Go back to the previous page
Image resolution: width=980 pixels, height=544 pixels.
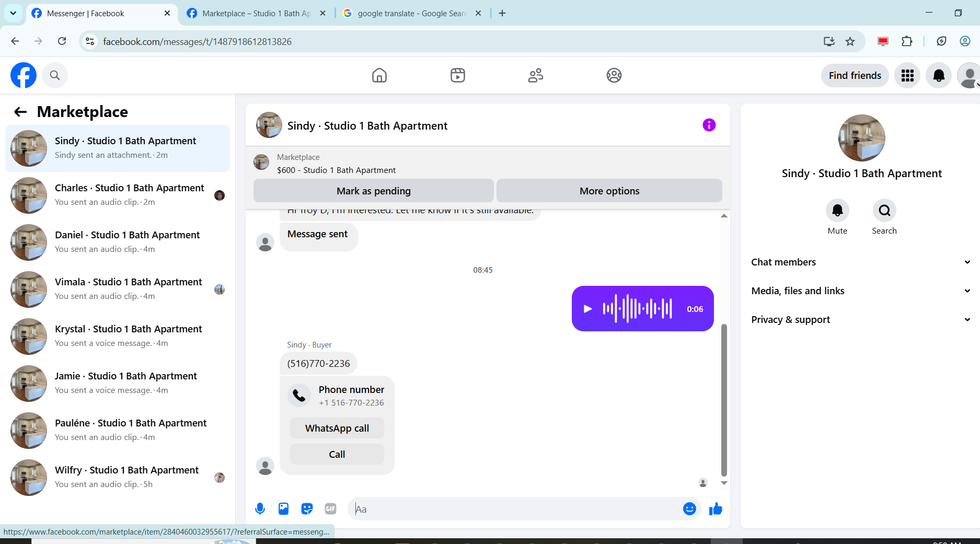tap(15, 41)
